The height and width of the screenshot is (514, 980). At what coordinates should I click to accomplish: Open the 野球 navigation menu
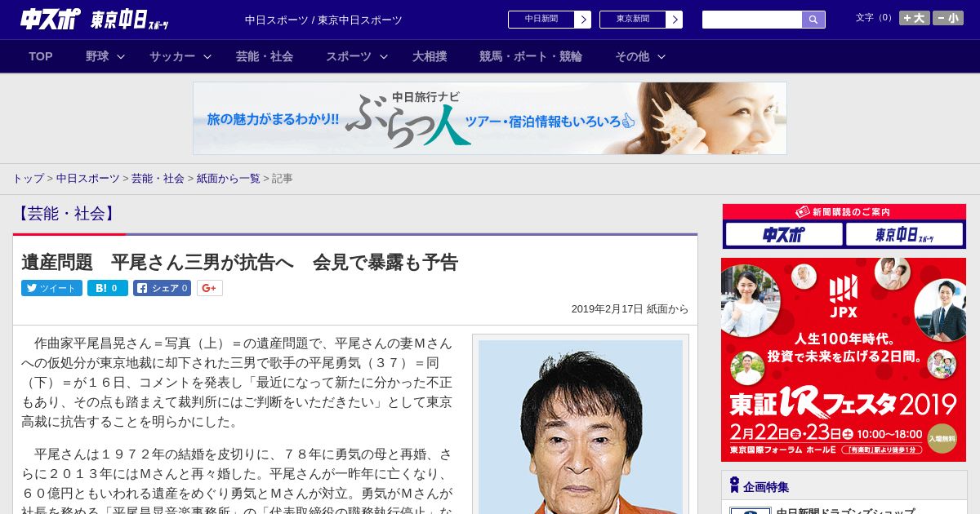click(97, 56)
